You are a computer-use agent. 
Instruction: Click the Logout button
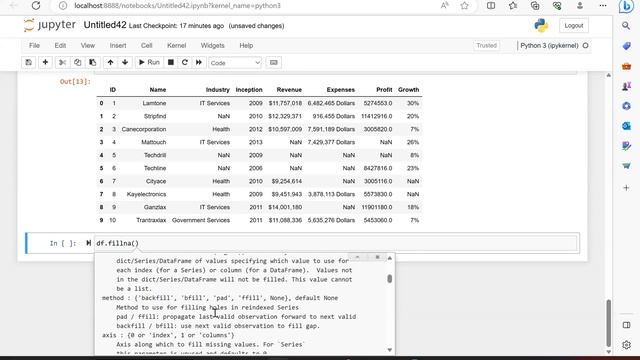(x=573, y=25)
